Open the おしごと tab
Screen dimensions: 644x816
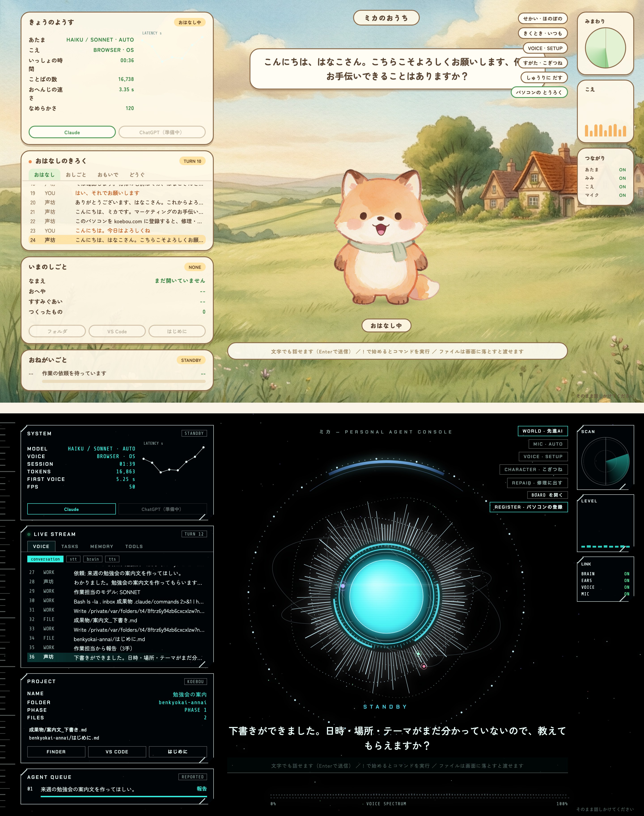click(76, 175)
